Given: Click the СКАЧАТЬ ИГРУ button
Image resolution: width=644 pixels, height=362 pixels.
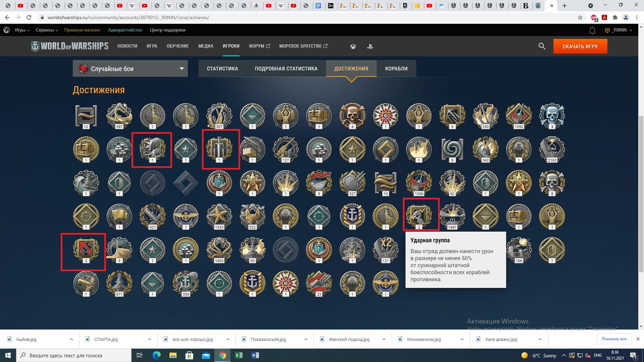Looking at the screenshot, I should click(x=580, y=47).
